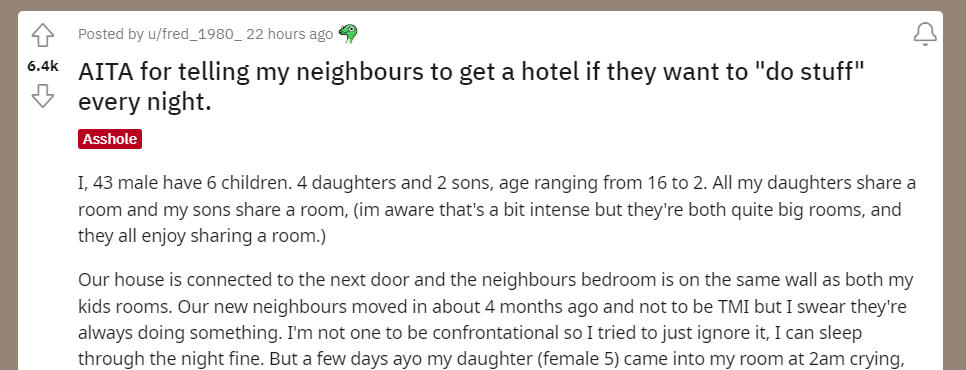The image size is (966, 370).
Task: Click 'always doing something.' in the post body
Action: pyautogui.click(x=173, y=333)
